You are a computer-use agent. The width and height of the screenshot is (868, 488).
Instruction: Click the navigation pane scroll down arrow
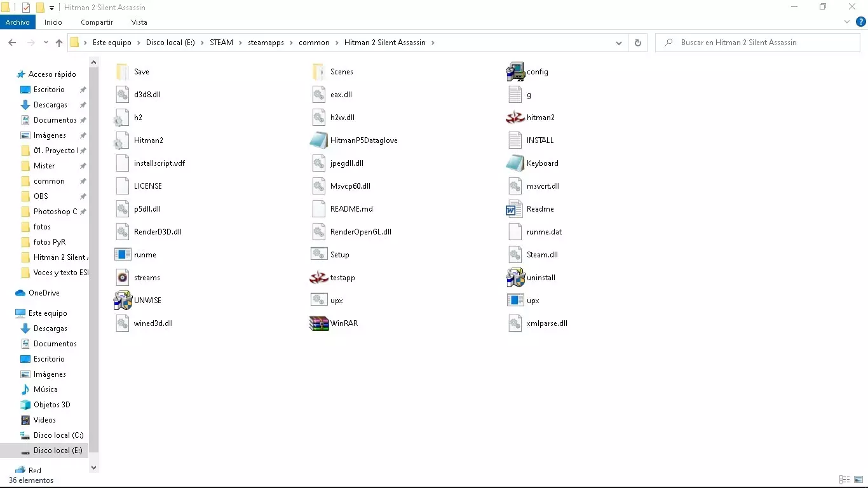point(93,467)
